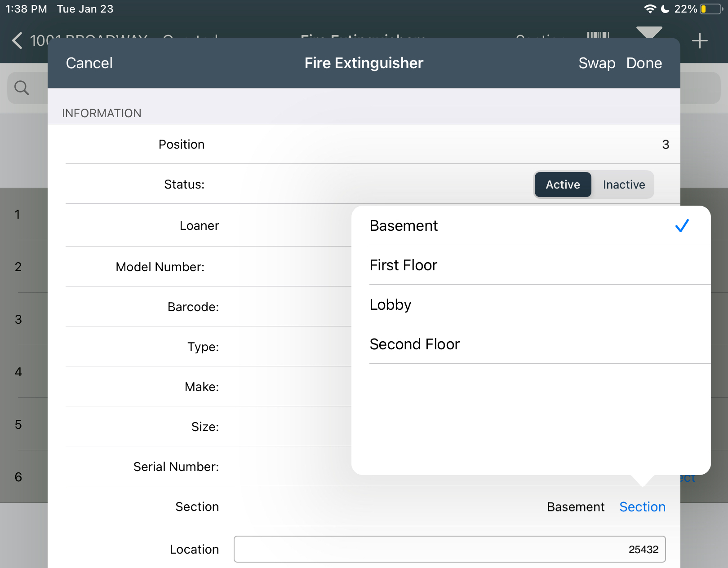The image size is (728, 568).
Task: Select Lobby as the section
Action: (390, 304)
